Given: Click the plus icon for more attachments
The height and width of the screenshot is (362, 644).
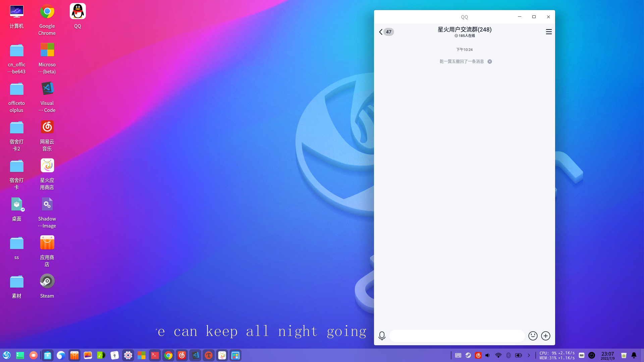Looking at the screenshot, I should point(546,336).
